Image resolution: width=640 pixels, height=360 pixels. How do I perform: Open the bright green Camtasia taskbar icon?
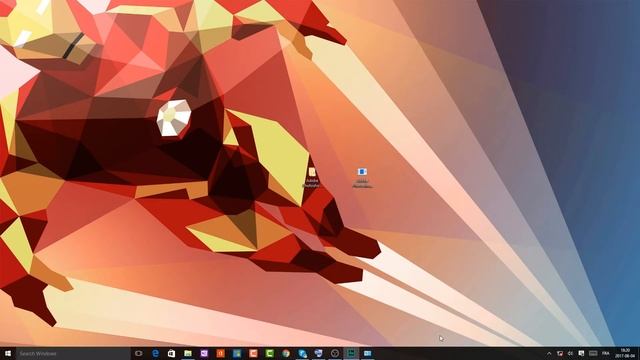pyautogui.click(x=269, y=353)
